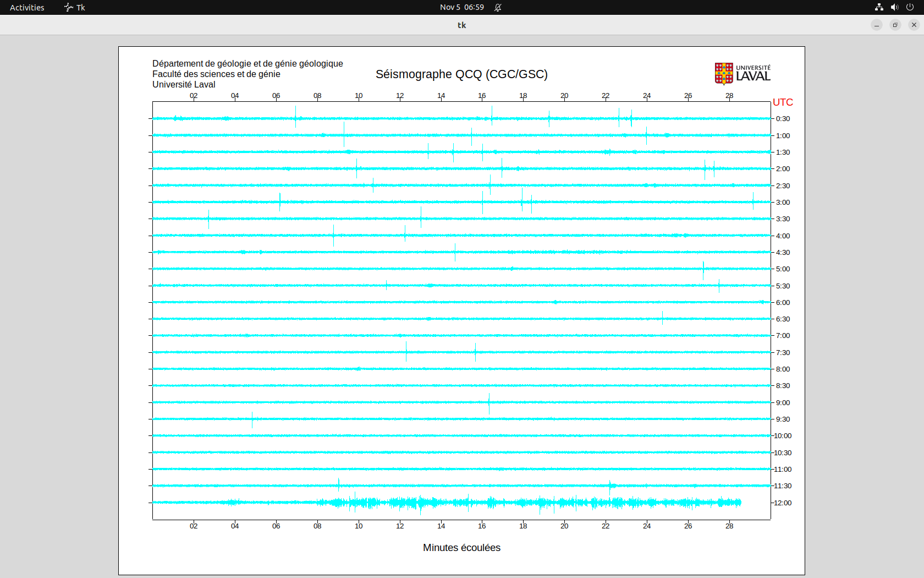Open the Nov 5 06:59 clock menu

coord(461,7)
